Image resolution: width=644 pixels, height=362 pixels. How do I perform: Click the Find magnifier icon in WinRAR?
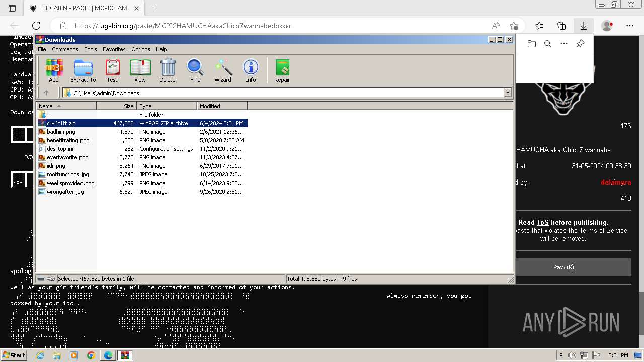[x=195, y=71]
